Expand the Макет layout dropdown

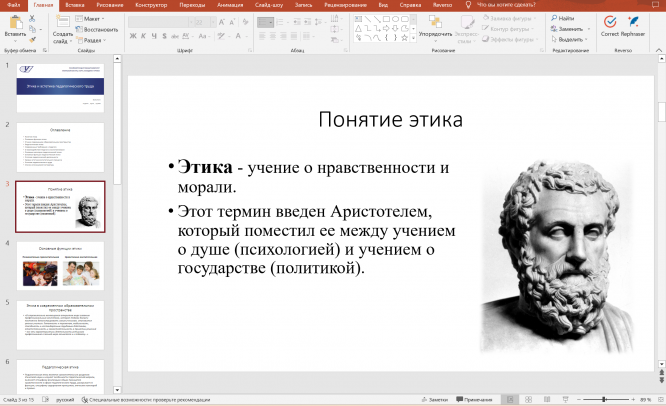point(92,18)
